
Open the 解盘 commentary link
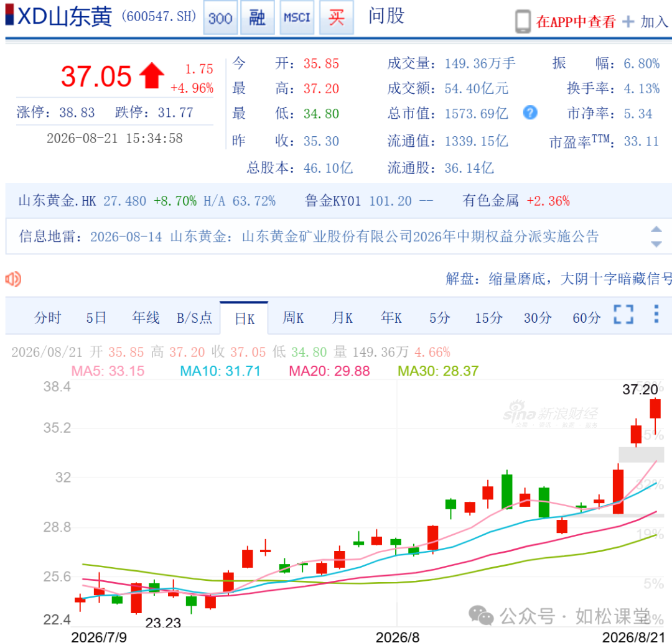[559, 279]
